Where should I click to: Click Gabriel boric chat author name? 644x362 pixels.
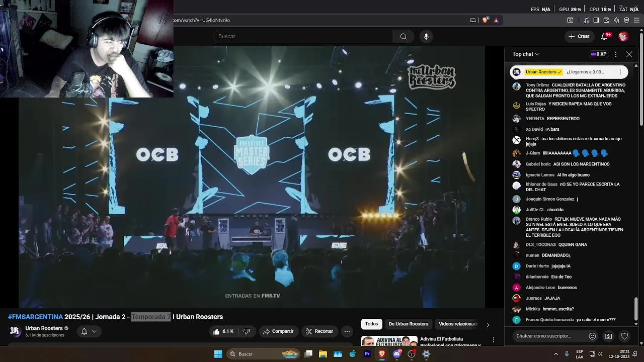click(538, 164)
